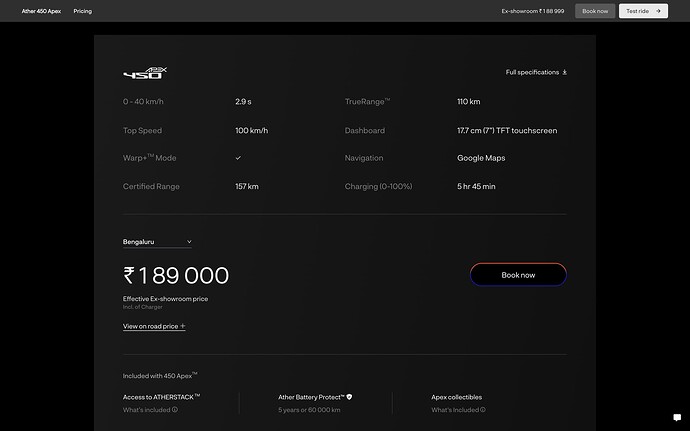
Task: Click the Top Speed label
Action: coord(142,131)
